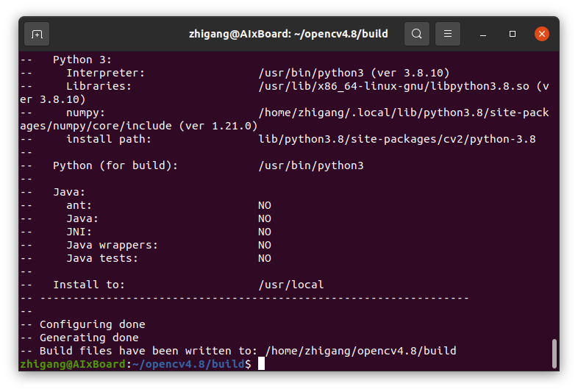
Task: Close the terminal window
Action: (x=542, y=34)
